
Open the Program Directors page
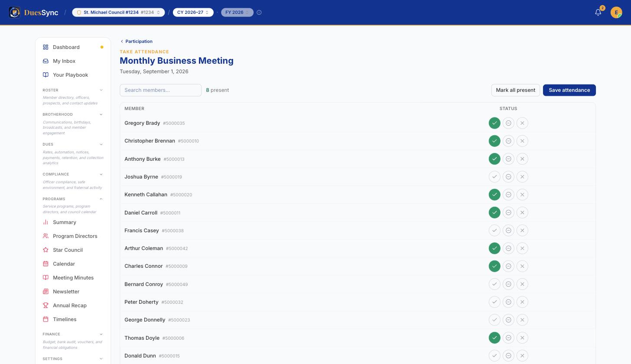73,236
